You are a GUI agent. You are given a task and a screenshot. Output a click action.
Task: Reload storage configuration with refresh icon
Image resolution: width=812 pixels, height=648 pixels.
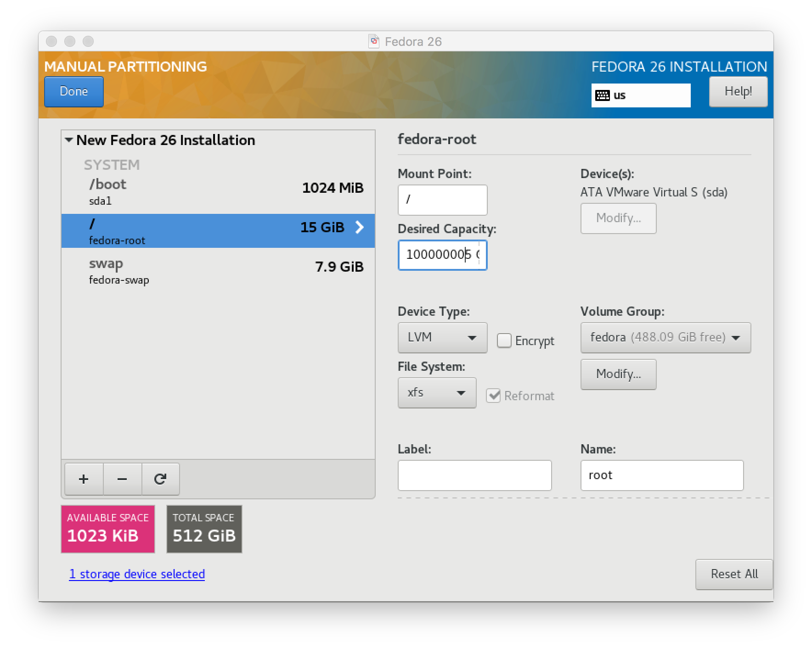point(160,479)
